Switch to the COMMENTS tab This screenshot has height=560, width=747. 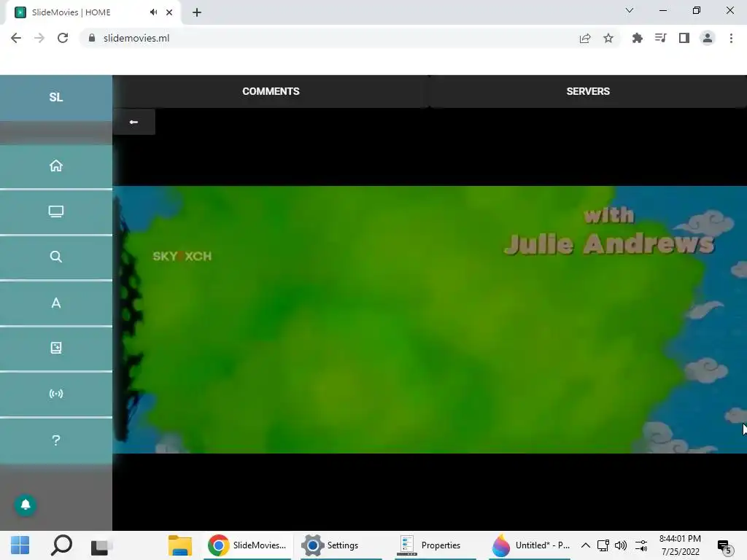[x=271, y=91]
